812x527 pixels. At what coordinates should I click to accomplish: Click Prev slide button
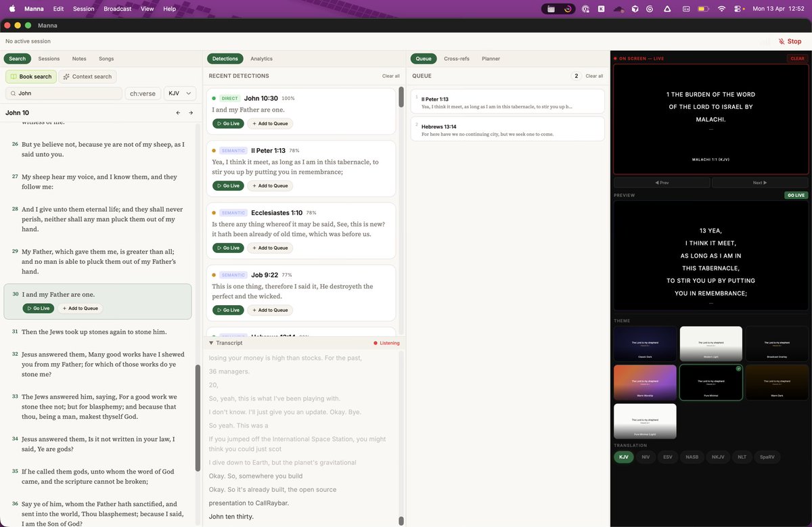tap(662, 183)
